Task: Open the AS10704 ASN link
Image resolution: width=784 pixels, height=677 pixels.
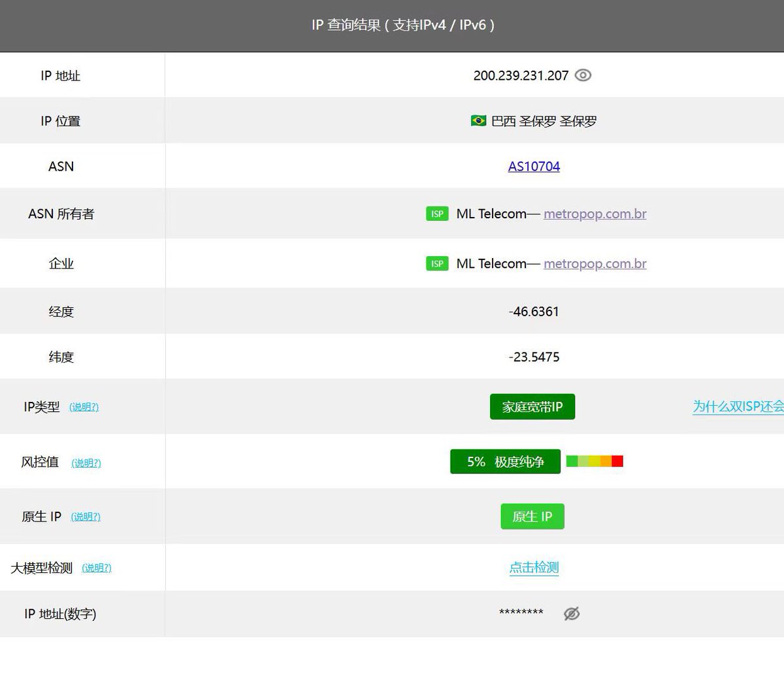Action: coord(534,167)
